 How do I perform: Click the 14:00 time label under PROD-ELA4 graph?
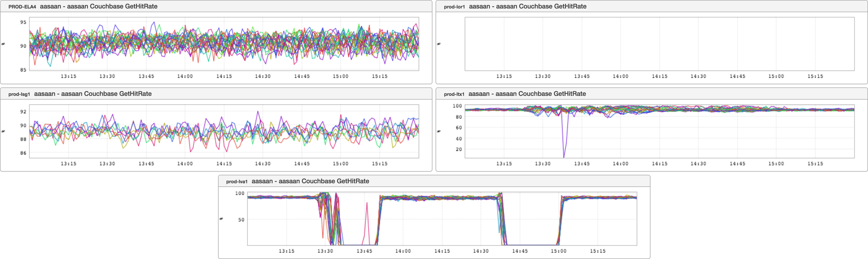(185, 76)
